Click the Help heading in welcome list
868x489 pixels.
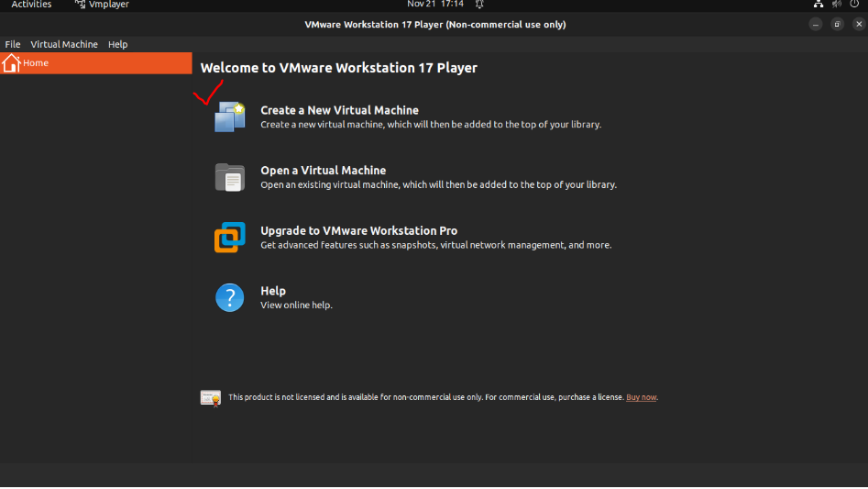[273, 291]
